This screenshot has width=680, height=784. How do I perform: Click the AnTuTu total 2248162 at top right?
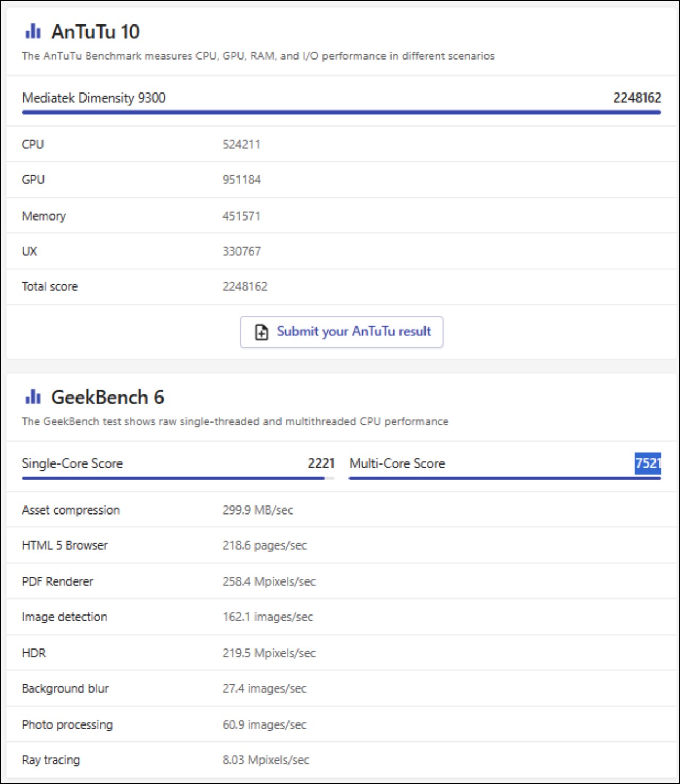point(637,98)
